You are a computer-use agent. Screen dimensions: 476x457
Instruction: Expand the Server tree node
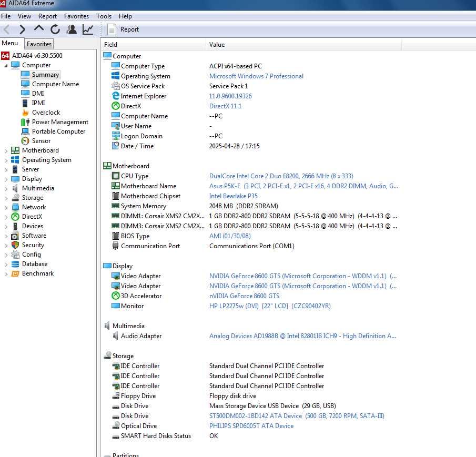click(6, 170)
